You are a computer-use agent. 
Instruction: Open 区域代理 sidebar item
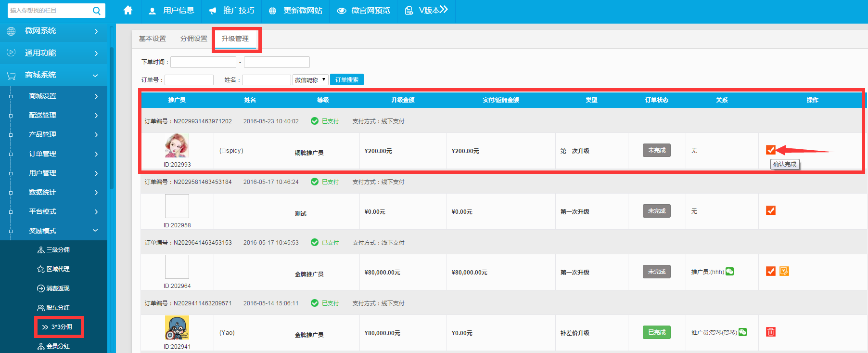[53, 269]
